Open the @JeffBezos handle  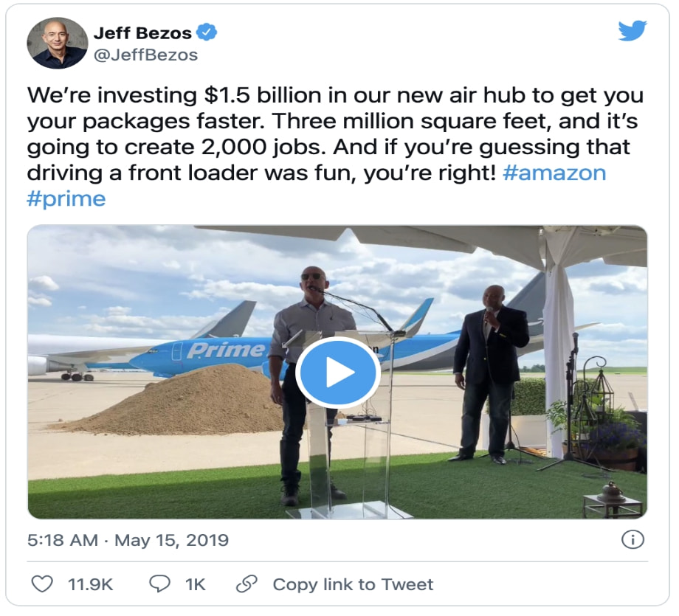click(145, 55)
